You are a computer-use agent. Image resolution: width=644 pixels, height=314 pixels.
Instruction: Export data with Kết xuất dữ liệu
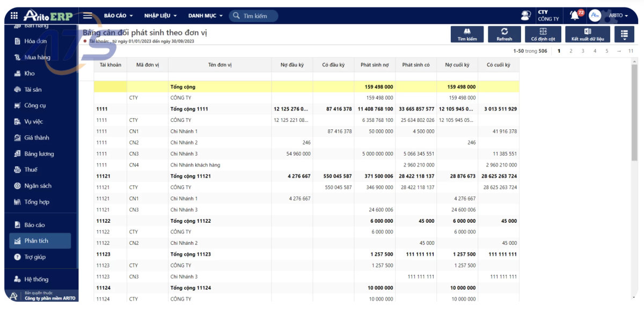pyautogui.click(x=587, y=34)
